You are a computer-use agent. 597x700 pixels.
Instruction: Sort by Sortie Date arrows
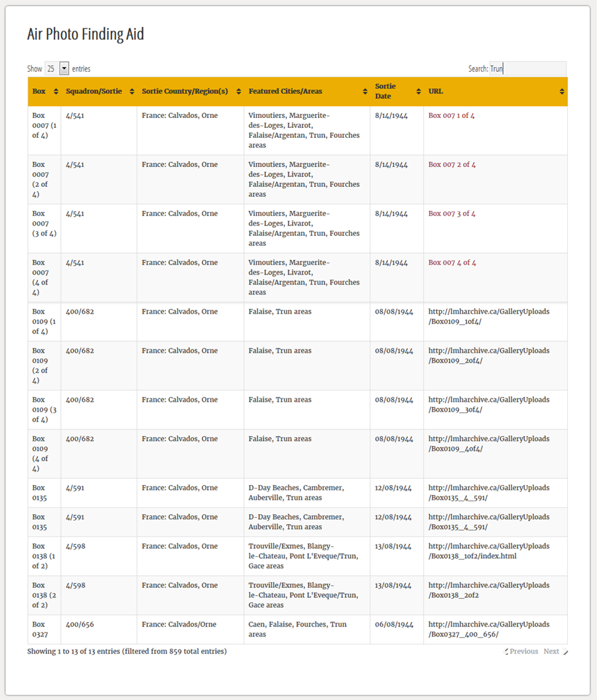click(419, 91)
